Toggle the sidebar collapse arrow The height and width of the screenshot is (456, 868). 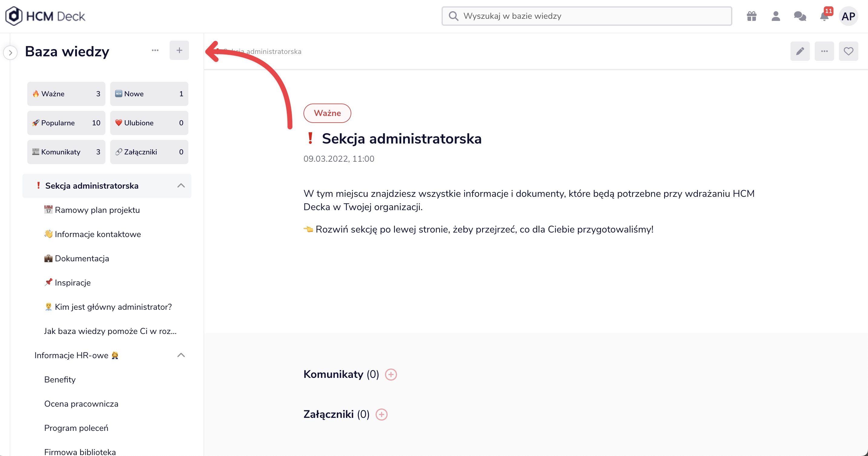[10, 53]
